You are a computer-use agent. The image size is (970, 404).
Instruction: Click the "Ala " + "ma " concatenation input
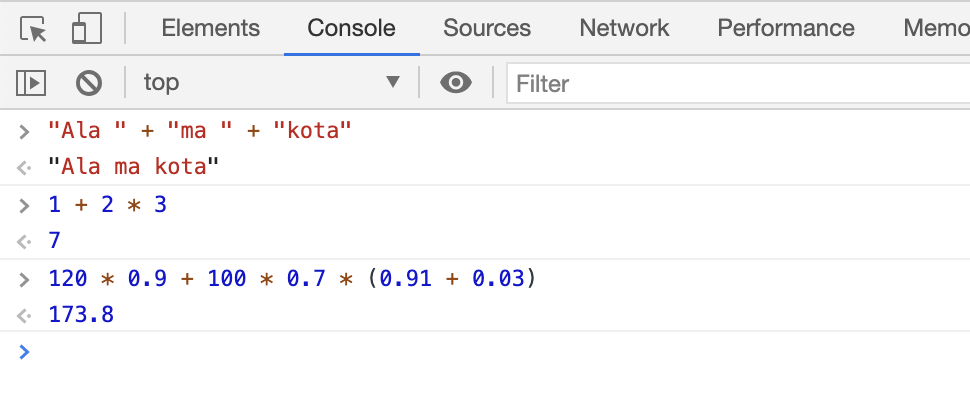coord(200,131)
